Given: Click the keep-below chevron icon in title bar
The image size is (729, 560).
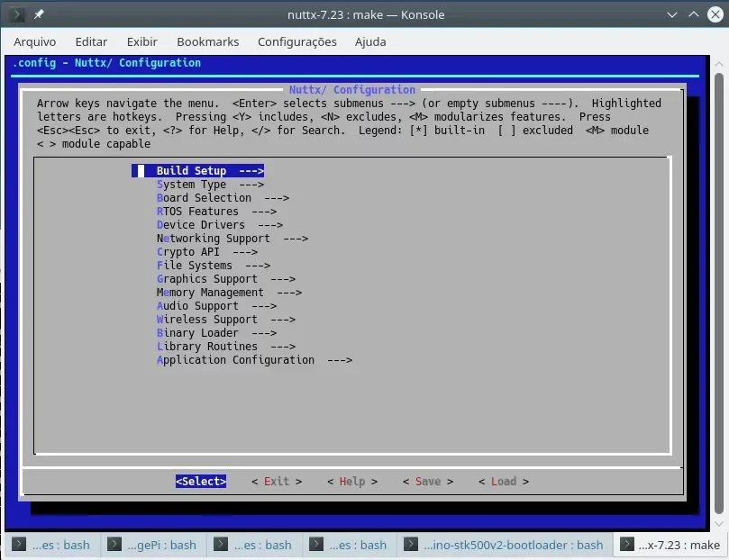Looking at the screenshot, I should [672, 14].
